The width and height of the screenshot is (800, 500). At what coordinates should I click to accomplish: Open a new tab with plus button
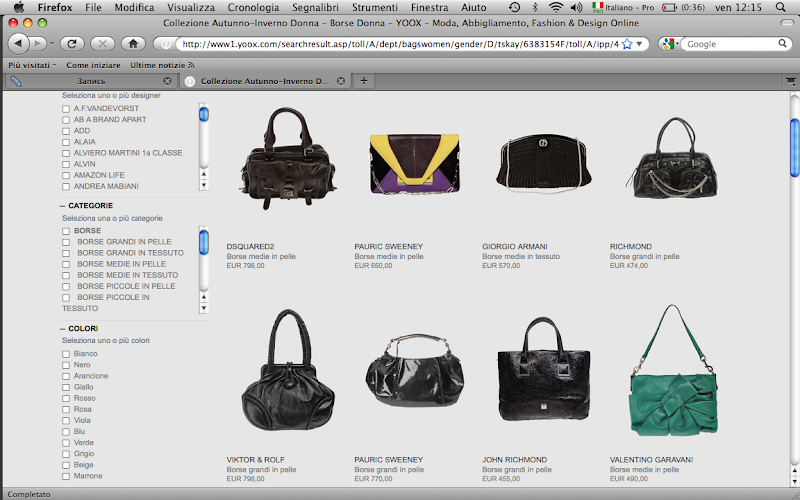point(364,81)
